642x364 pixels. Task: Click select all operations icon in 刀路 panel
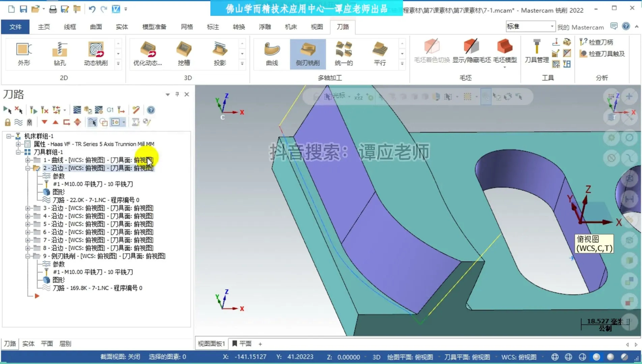[x=7, y=110]
